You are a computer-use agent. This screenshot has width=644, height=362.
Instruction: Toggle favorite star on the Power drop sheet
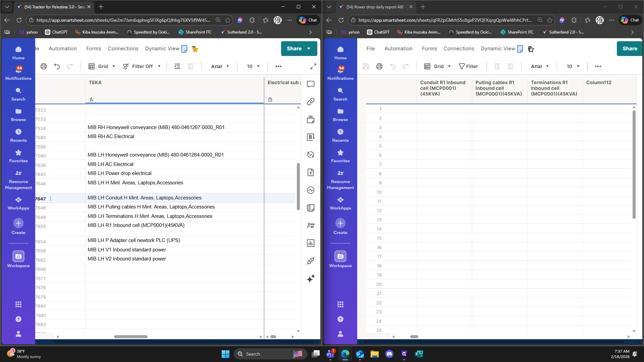[x=531, y=49]
